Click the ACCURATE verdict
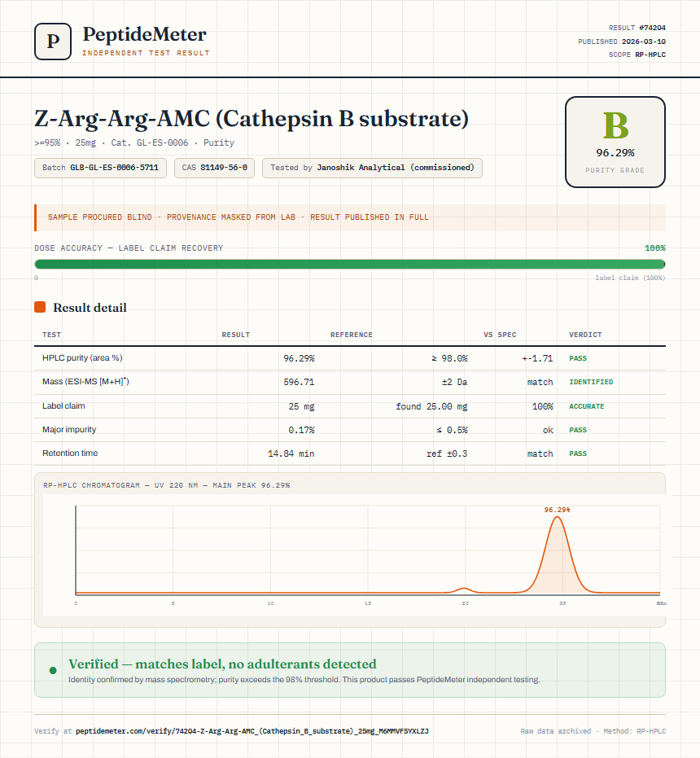 tap(586, 406)
